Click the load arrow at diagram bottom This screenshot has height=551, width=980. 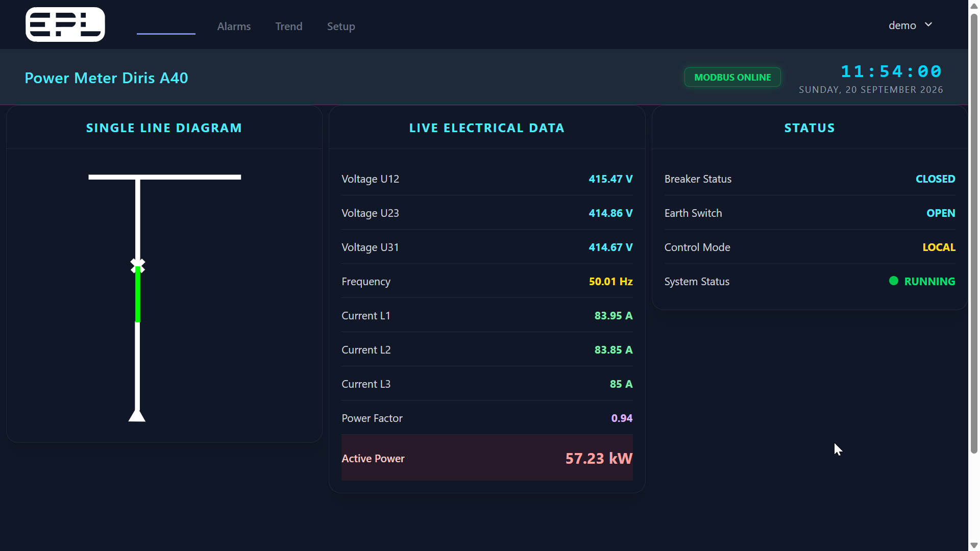pos(137,415)
